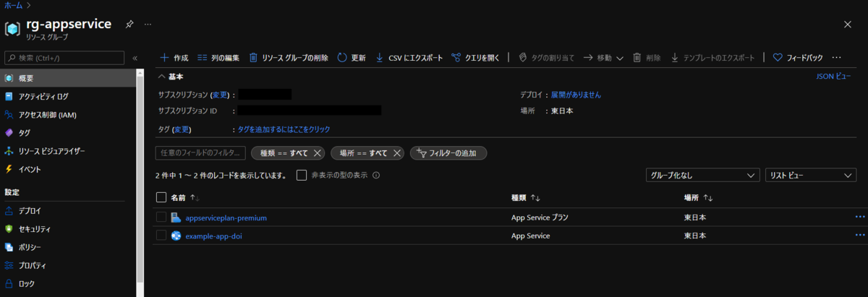The height and width of the screenshot is (297, 868).
Task: Open the 移動 dropdown in the toolbar
Action: tap(603, 58)
